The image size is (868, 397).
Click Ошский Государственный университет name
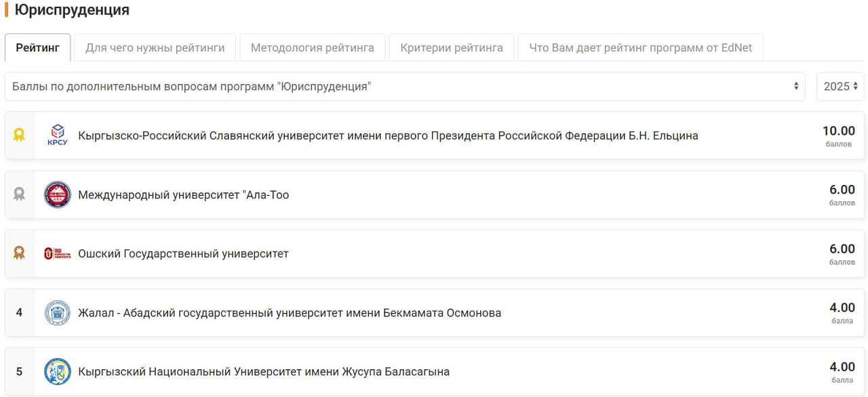pos(183,254)
